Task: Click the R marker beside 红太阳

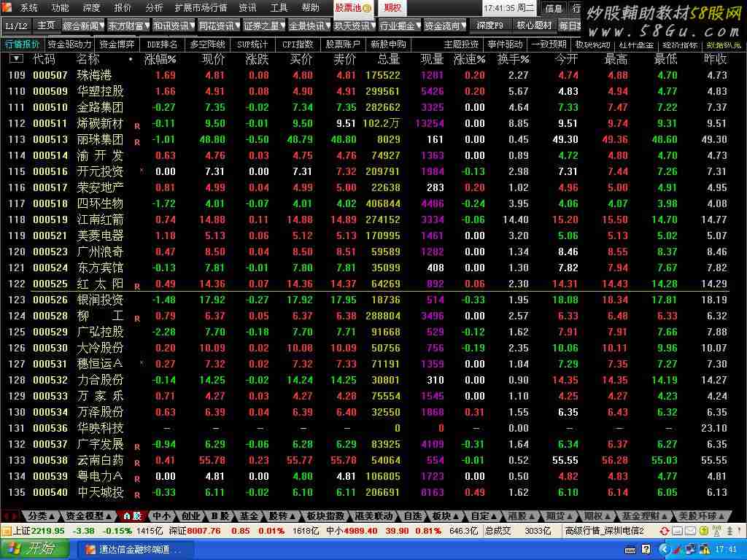Action: coord(137,287)
